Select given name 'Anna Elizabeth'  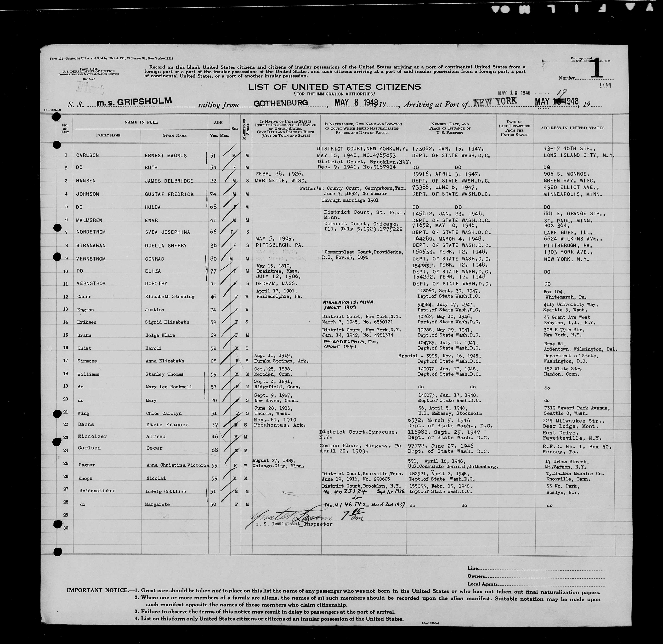tap(165, 361)
